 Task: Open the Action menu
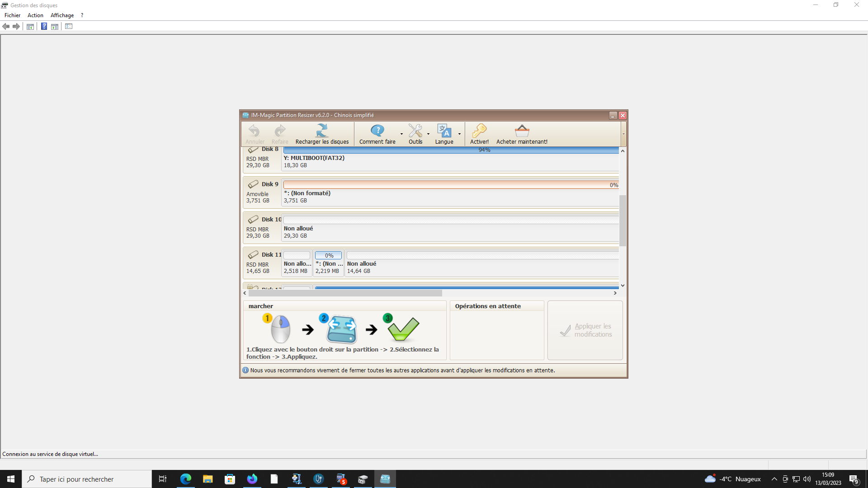point(35,15)
